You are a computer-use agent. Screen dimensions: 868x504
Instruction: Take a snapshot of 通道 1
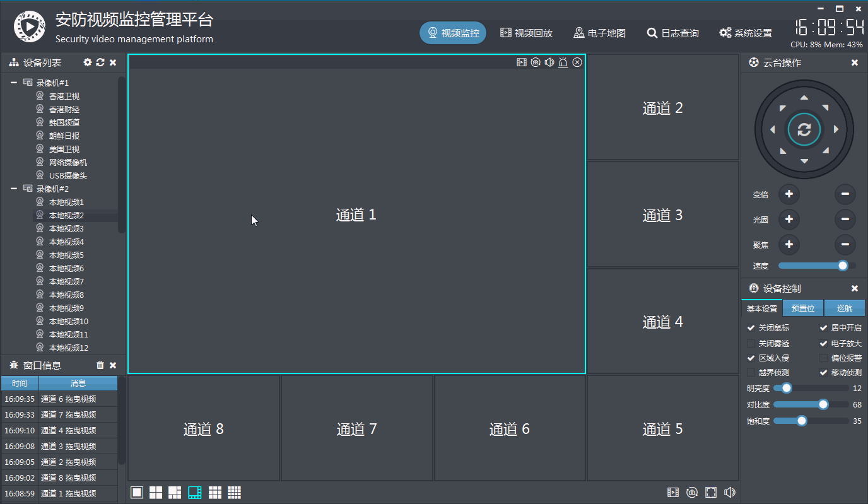535,62
